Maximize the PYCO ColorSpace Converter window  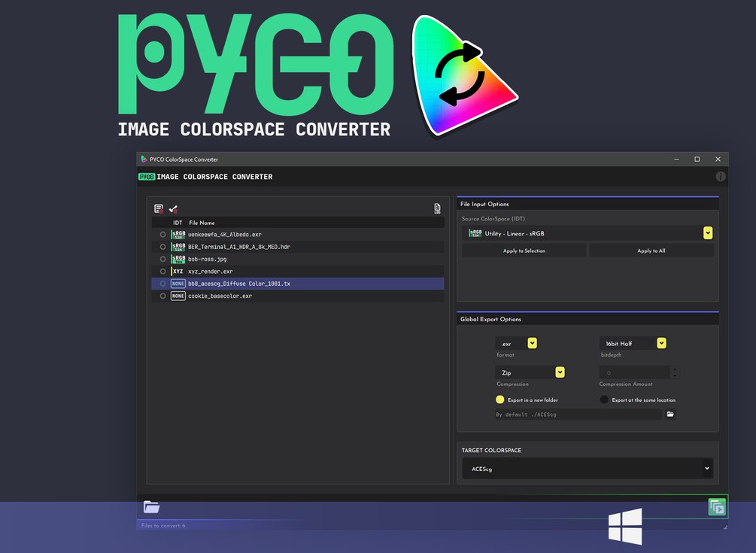pyautogui.click(x=697, y=159)
